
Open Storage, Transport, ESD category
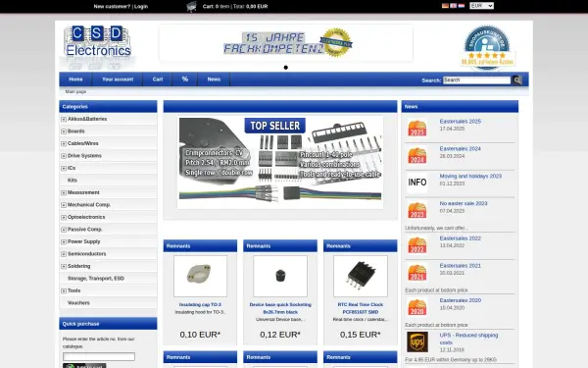tap(96, 279)
